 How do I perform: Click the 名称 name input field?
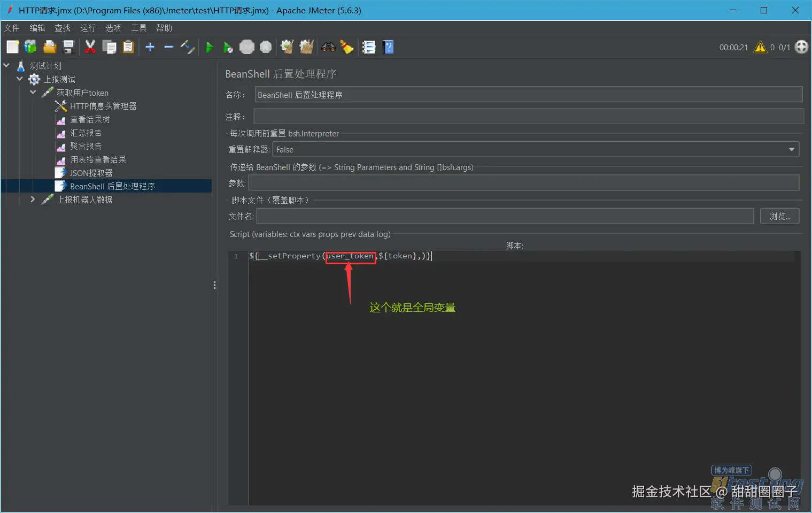529,95
